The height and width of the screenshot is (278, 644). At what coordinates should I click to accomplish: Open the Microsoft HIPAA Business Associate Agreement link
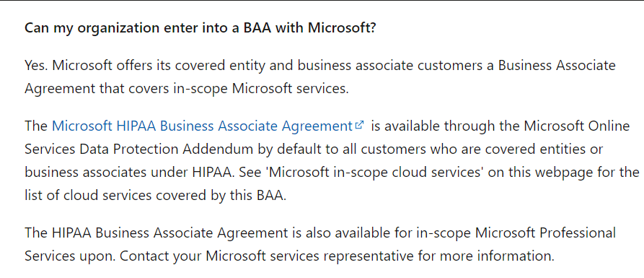pos(202,126)
